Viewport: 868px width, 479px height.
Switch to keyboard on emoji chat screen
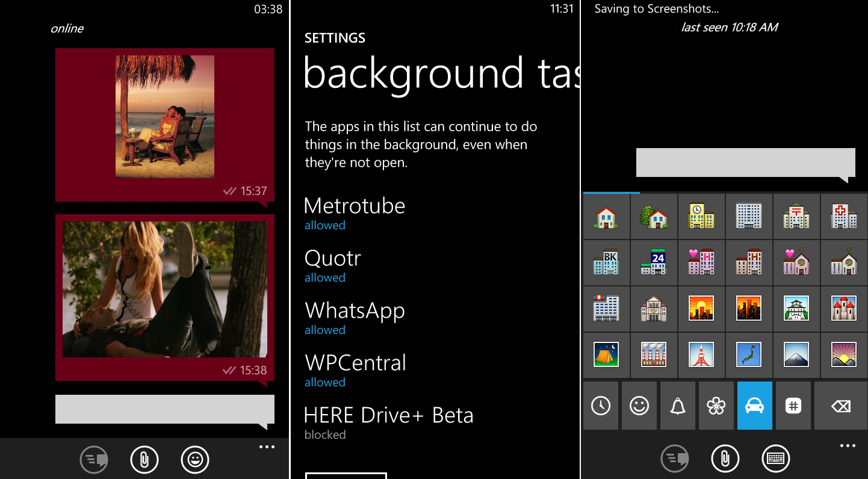tap(776, 459)
